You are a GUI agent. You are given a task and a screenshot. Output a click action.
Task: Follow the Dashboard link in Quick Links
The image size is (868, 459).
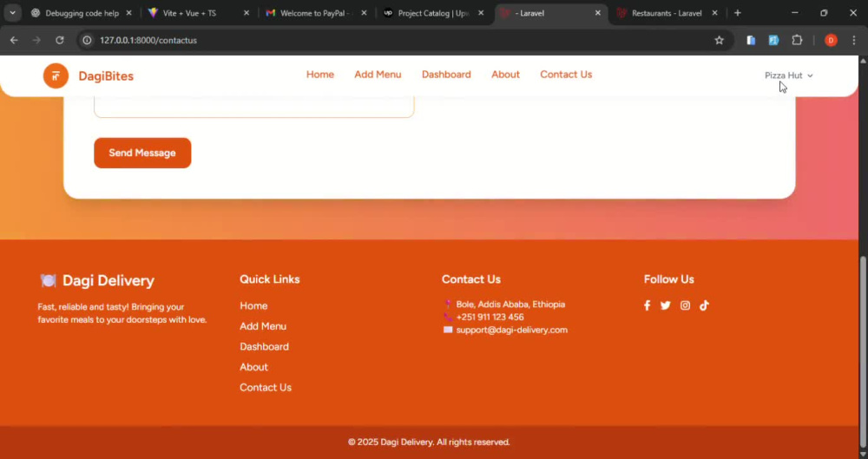[x=264, y=346]
